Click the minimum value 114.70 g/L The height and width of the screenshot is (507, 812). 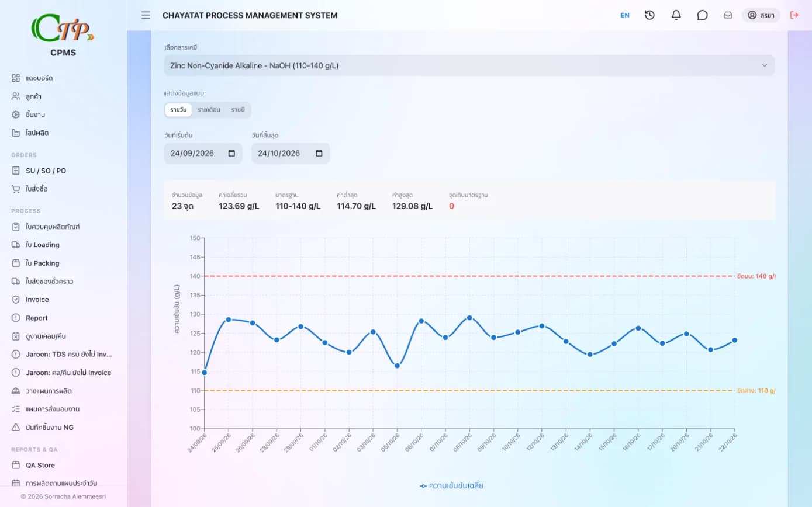357,206
